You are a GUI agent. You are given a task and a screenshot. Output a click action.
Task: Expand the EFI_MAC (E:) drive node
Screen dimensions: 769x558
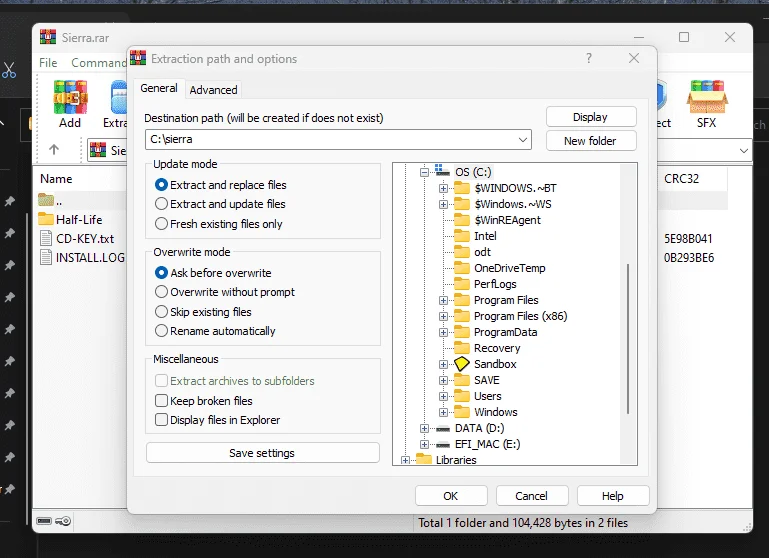(424, 444)
